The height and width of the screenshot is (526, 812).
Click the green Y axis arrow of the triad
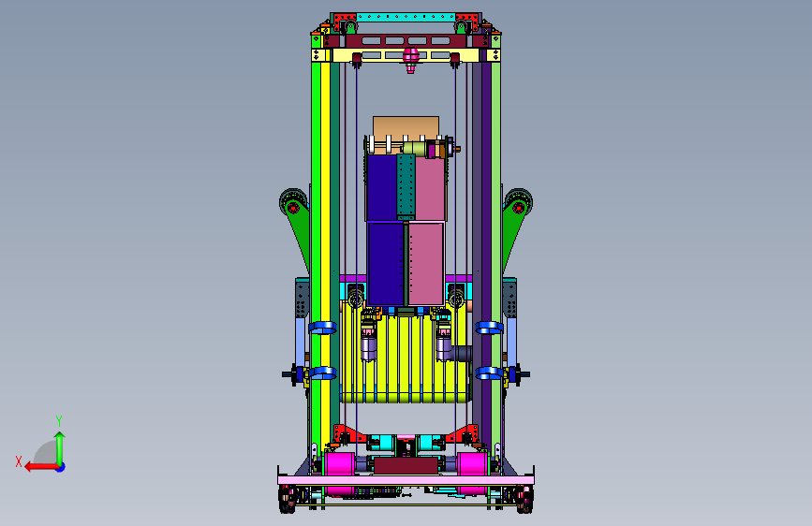[60, 447]
